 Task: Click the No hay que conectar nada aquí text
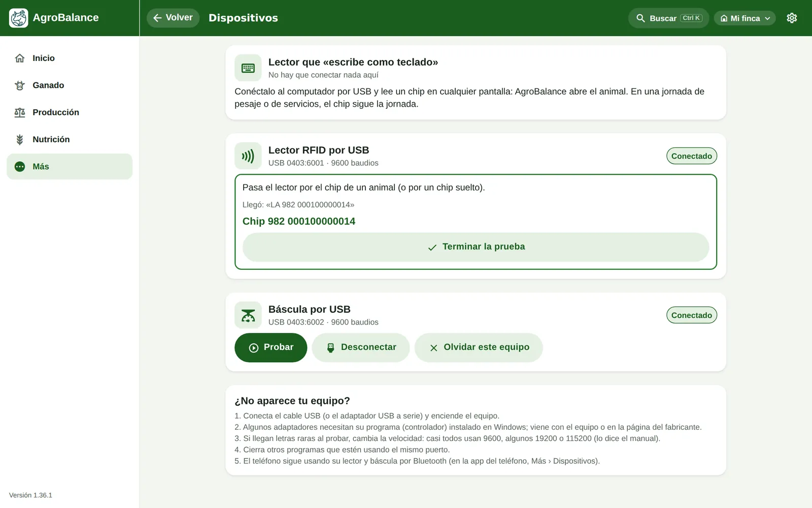pos(323,75)
